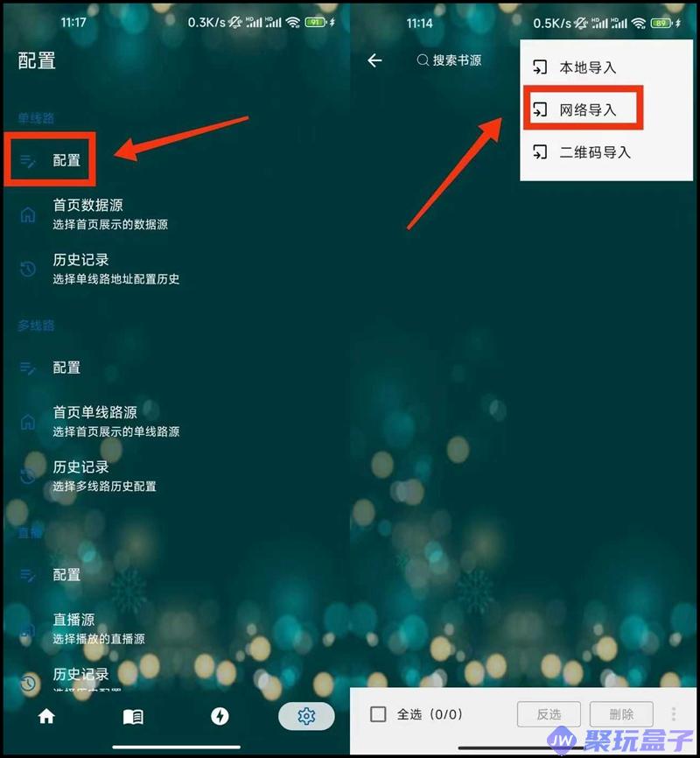Tap the search magnifier icon
Viewport: 700px width, 758px height.
[x=423, y=60]
